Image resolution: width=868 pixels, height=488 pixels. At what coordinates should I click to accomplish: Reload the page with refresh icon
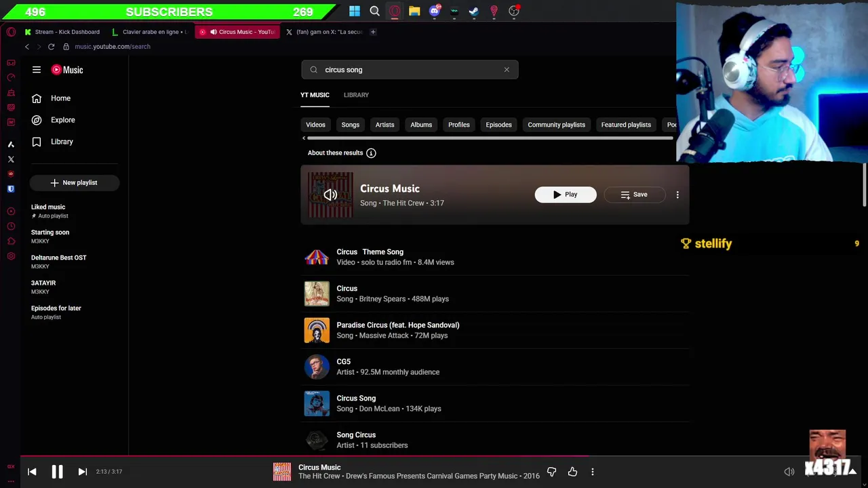click(x=51, y=47)
